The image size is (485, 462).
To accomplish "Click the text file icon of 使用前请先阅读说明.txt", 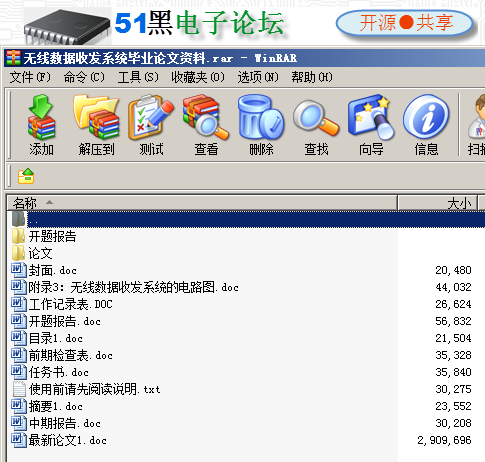I will coord(19,389).
